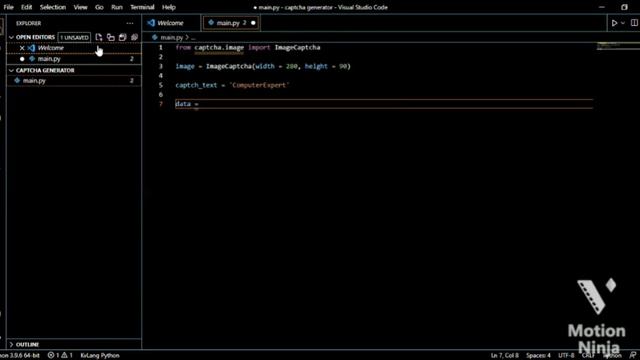Open the Explorer panel more actions ellipsis
This screenshot has height=360, width=640.
tap(130, 23)
